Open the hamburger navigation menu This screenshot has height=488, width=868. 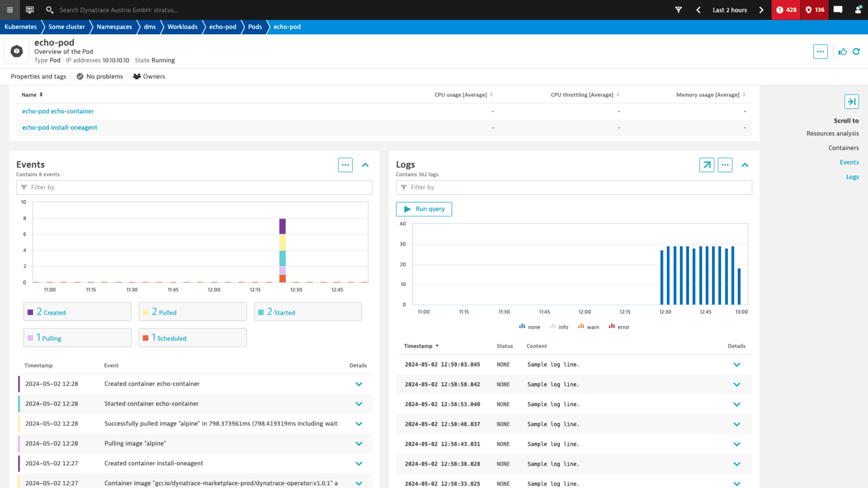click(x=9, y=10)
